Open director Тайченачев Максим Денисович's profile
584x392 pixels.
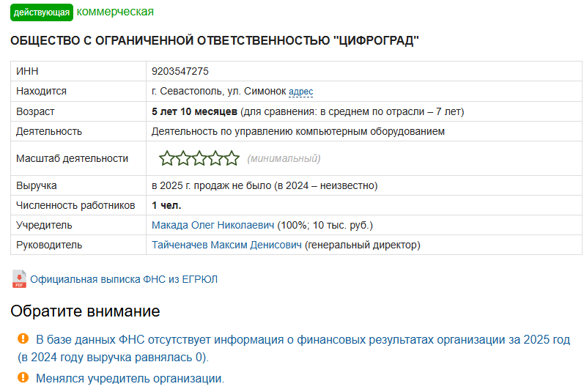click(x=226, y=245)
